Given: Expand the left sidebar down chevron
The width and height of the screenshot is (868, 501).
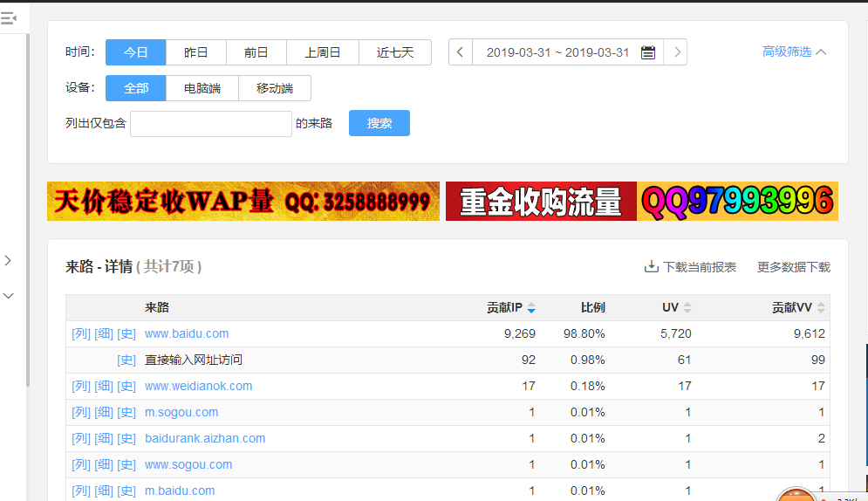Looking at the screenshot, I should pyautogui.click(x=9, y=296).
